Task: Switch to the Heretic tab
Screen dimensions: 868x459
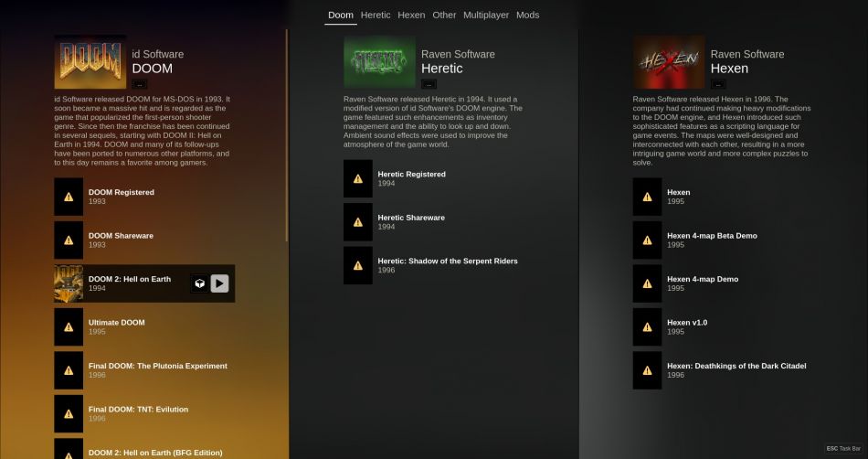Action: click(x=376, y=15)
